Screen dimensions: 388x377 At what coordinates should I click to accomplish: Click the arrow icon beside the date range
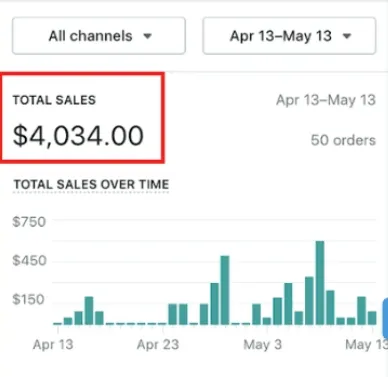(x=347, y=36)
